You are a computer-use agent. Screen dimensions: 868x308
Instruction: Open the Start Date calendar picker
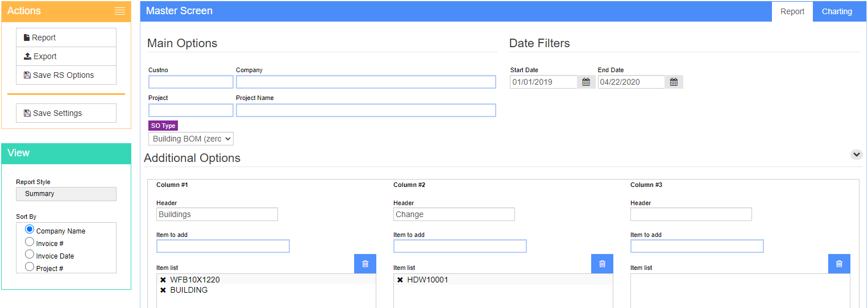pos(586,82)
